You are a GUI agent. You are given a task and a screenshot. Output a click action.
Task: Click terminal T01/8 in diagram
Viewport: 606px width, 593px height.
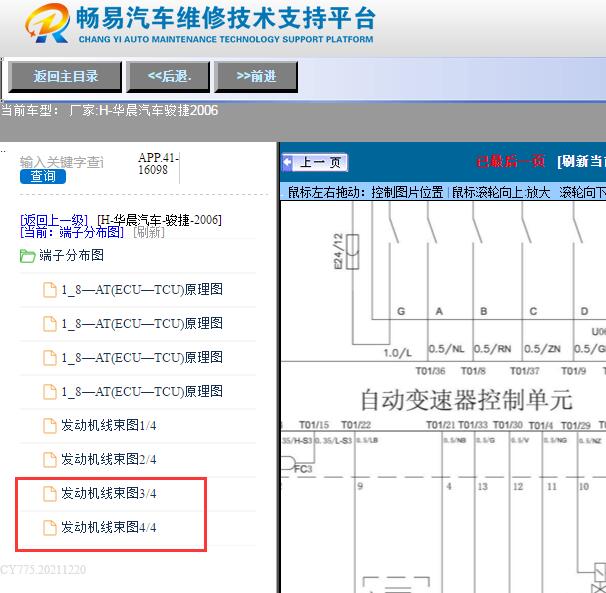(473, 371)
